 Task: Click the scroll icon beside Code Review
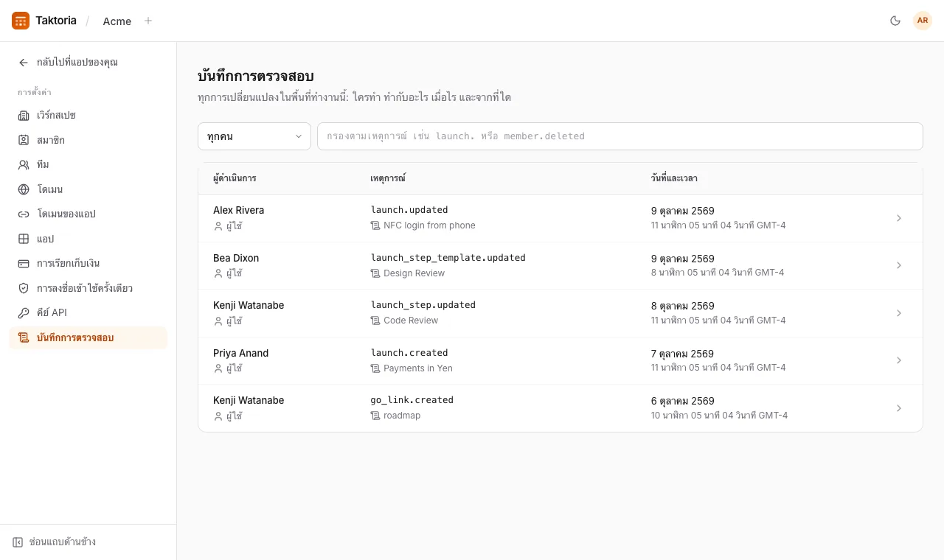(375, 321)
